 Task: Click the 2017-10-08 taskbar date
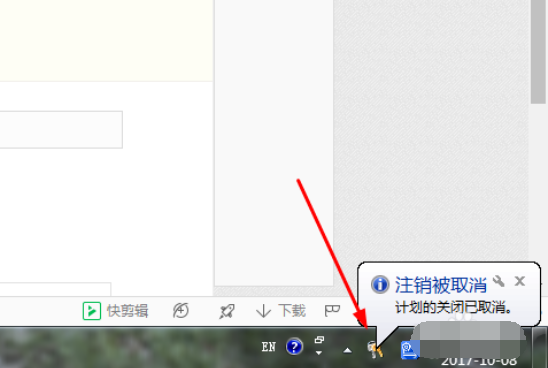[x=479, y=362]
